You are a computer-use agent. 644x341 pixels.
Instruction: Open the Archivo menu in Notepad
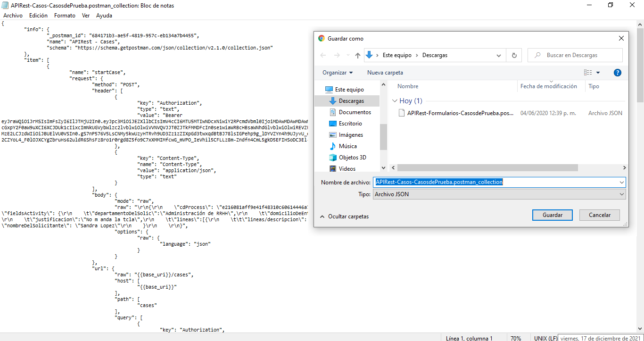click(13, 16)
